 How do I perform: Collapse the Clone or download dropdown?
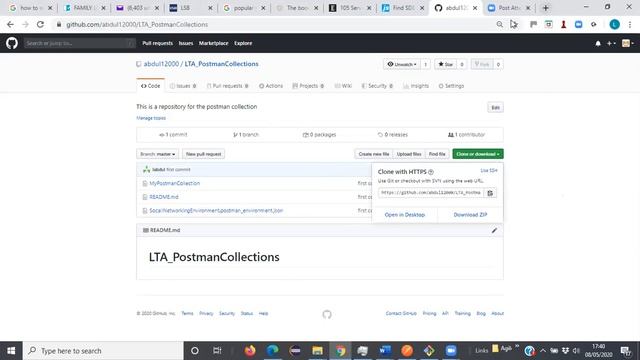[478, 154]
